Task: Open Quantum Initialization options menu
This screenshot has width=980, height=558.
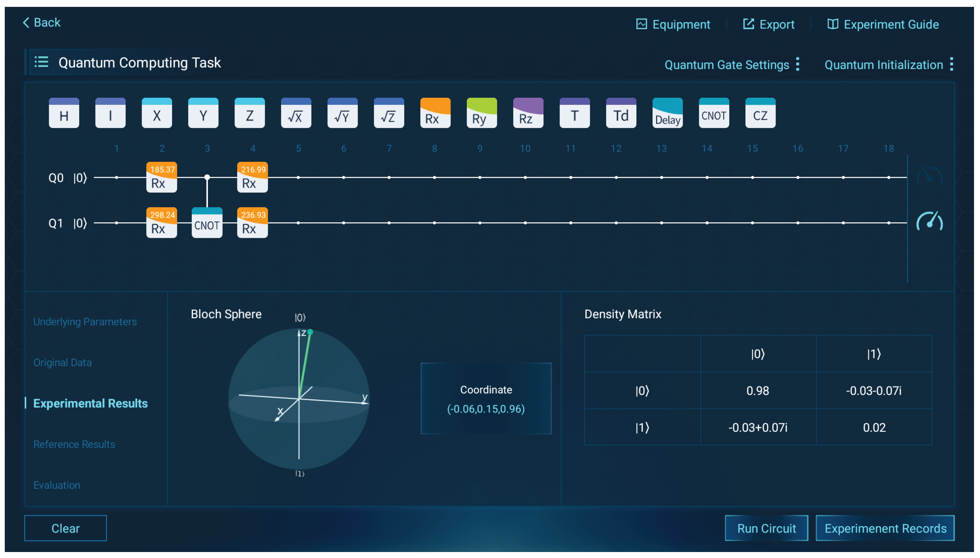Action: (x=951, y=65)
